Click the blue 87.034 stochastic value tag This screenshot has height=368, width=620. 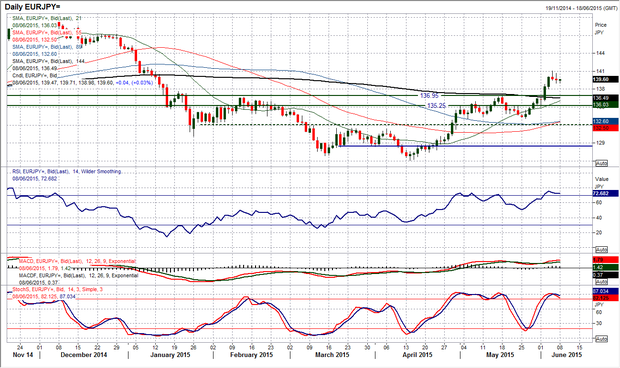pos(605,291)
